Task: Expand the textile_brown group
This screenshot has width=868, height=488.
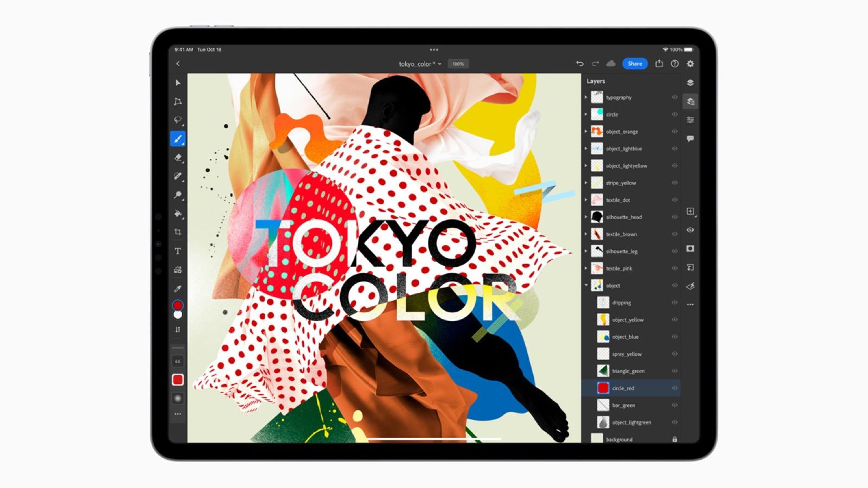Action: point(586,234)
